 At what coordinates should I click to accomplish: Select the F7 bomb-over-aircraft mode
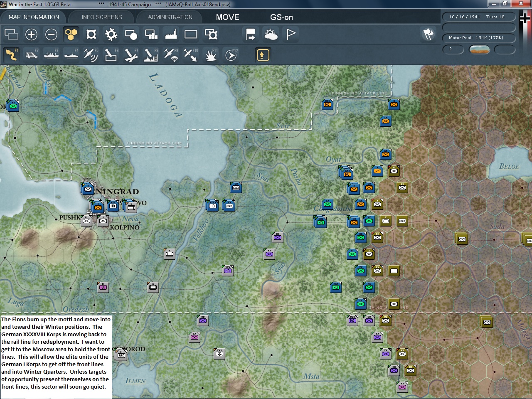(131, 55)
